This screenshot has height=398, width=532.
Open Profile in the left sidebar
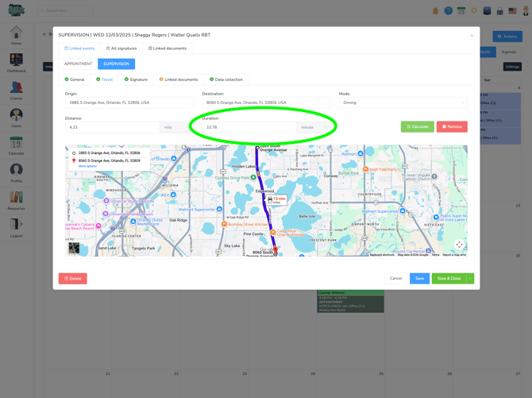pos(16,173)
